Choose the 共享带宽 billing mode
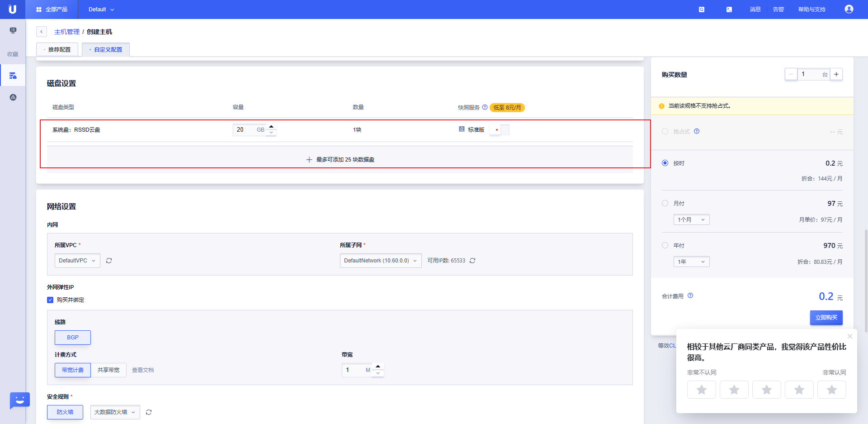This screenshot has height=424, width=868. pos(108,370)
